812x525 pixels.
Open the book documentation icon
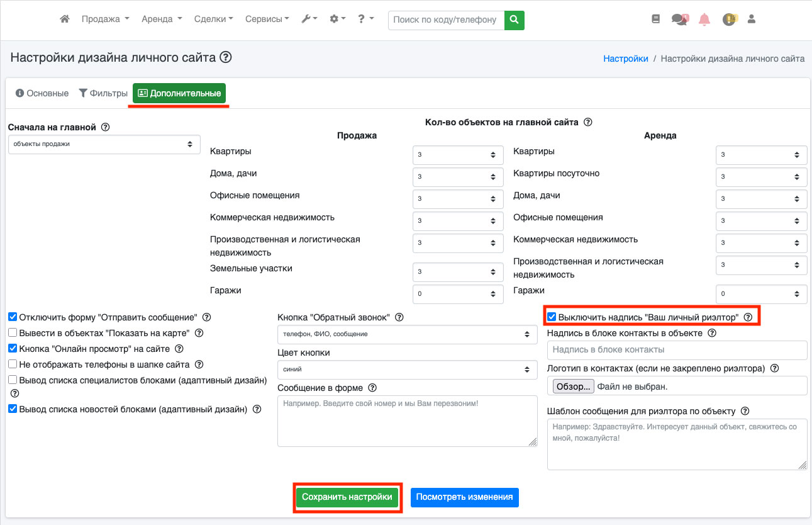click(656, 20)
